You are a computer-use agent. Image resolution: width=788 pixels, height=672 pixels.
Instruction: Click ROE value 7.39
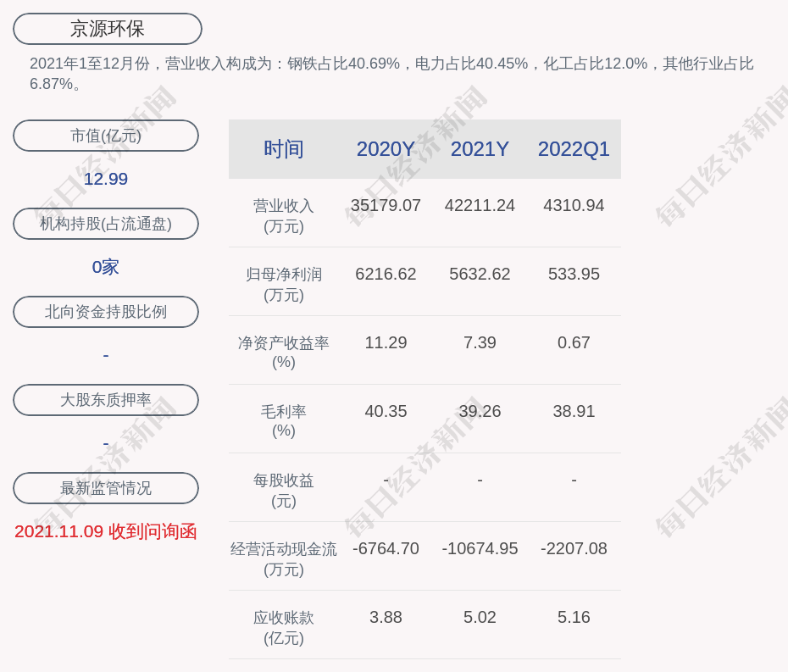(480, 343)
